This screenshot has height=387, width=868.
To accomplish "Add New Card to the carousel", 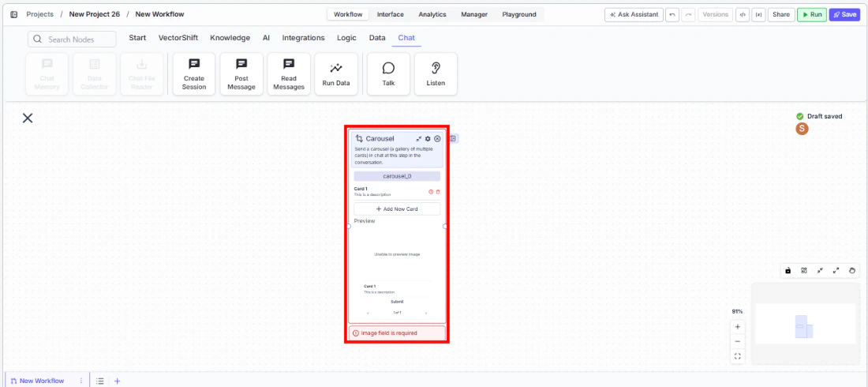I will [397, 209].
